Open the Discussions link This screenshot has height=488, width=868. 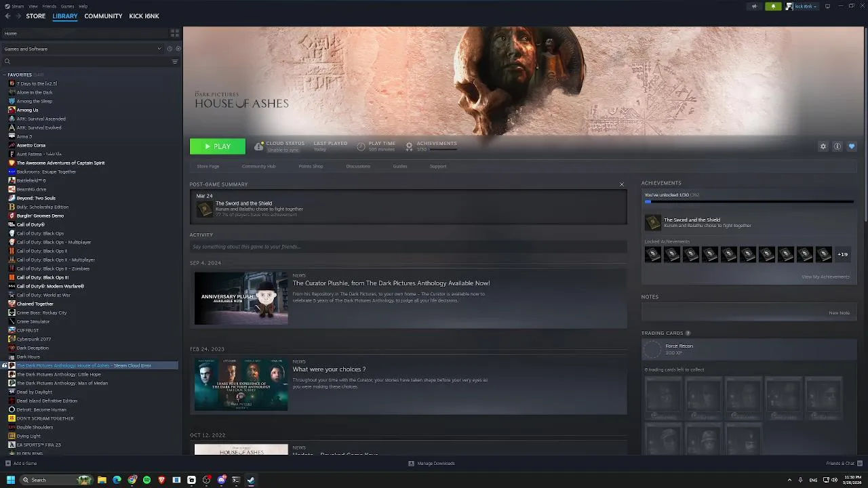pos(358,166)
